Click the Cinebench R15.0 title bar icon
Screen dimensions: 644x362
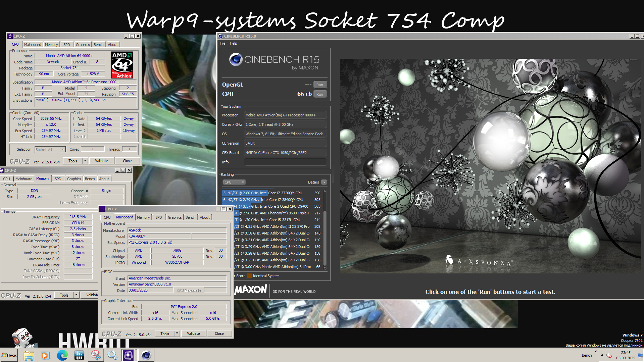(x=220, y=36)
